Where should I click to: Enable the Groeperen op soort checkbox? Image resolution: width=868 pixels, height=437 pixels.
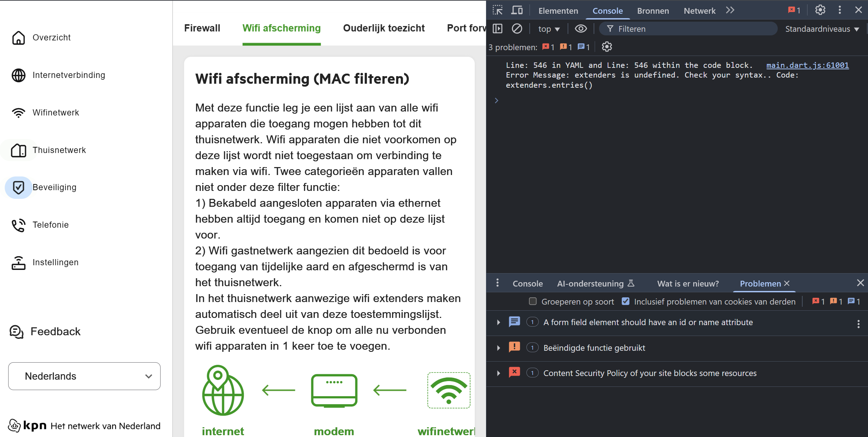pyautogui.click(x=533, y=301)
